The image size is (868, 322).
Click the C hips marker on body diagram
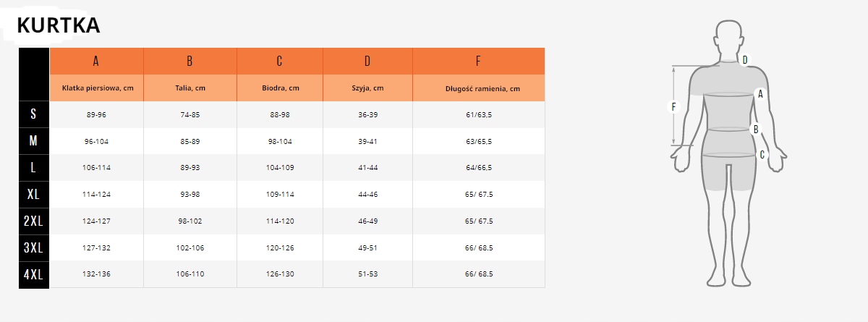762,154
